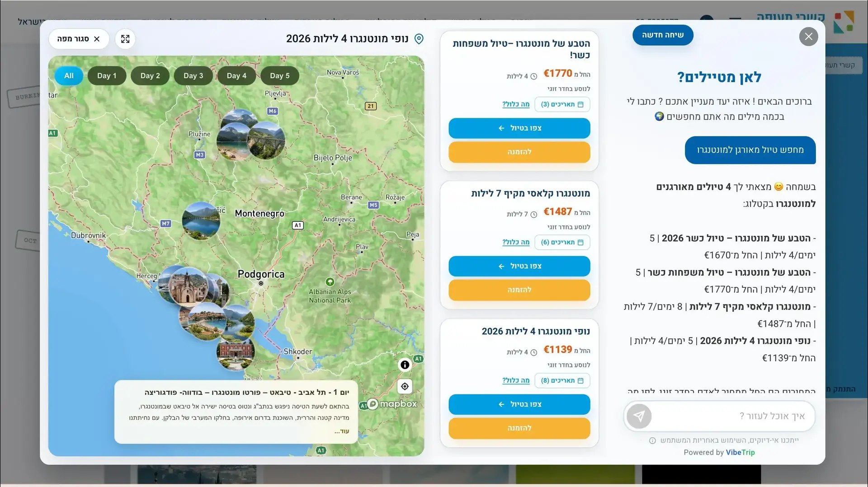Click the VibeTrip powered-by link
868x487 pixels.
click(740, 452)
